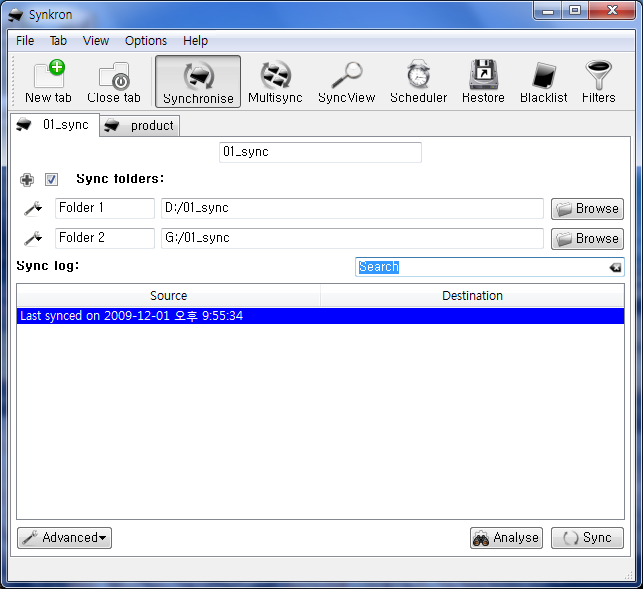The image size is (643, 589).
Task: Open the Restore tool
Action: (483, 82)
